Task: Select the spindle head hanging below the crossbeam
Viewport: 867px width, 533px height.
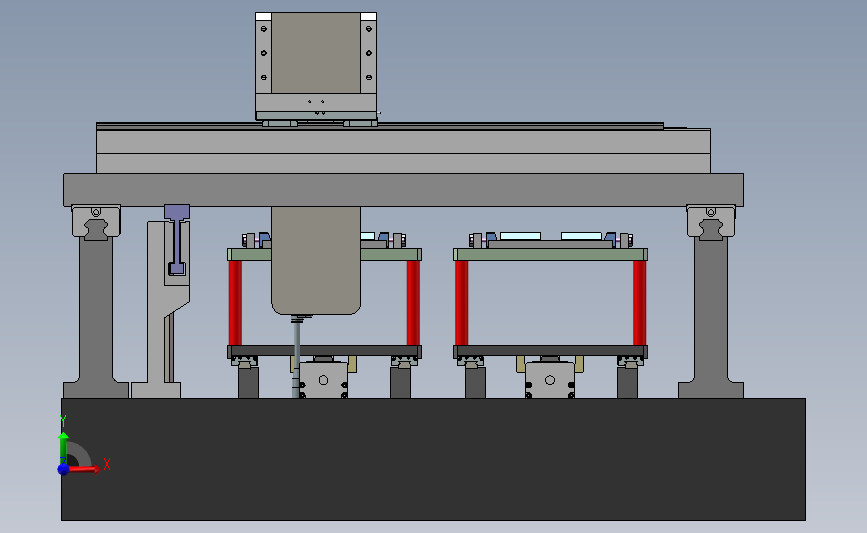Action: [x=316, y=260]
